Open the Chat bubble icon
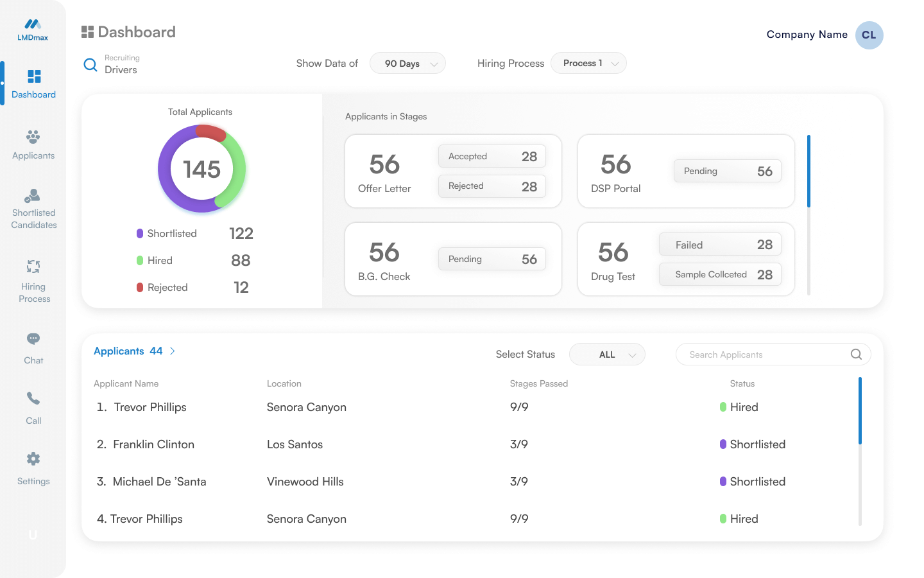 pyautogui.click(x=33, y=339)
